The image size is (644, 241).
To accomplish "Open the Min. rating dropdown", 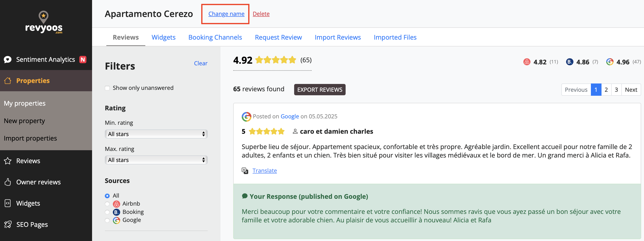I will 156,134.
